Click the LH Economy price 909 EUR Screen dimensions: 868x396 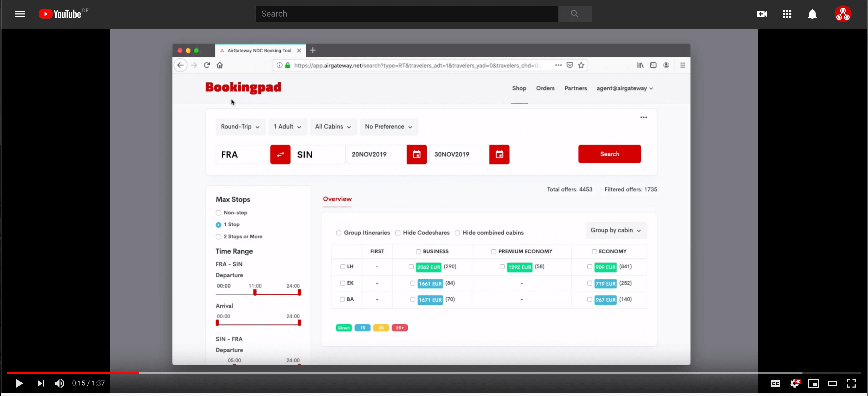[x=605, y=267]
